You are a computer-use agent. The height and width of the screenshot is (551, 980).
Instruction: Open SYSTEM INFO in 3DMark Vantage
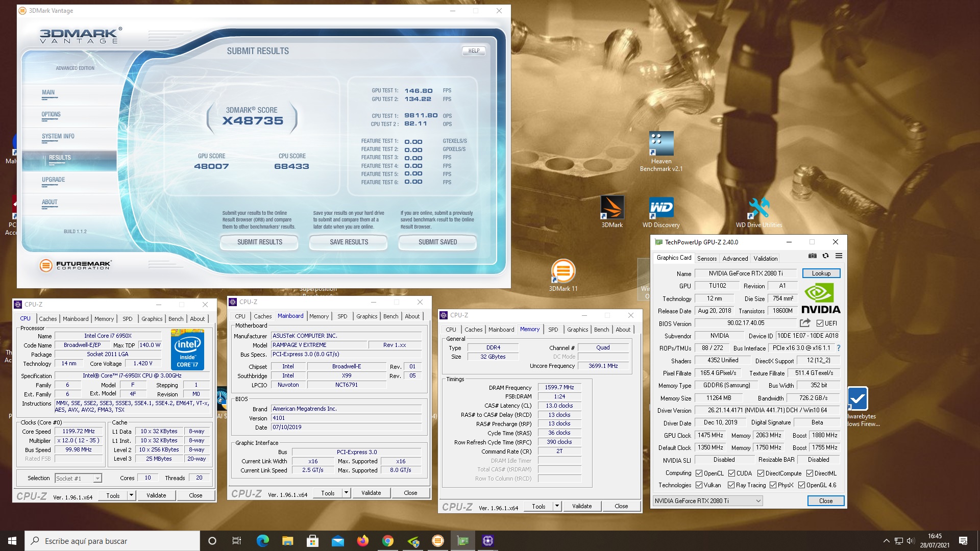[58, 136]
